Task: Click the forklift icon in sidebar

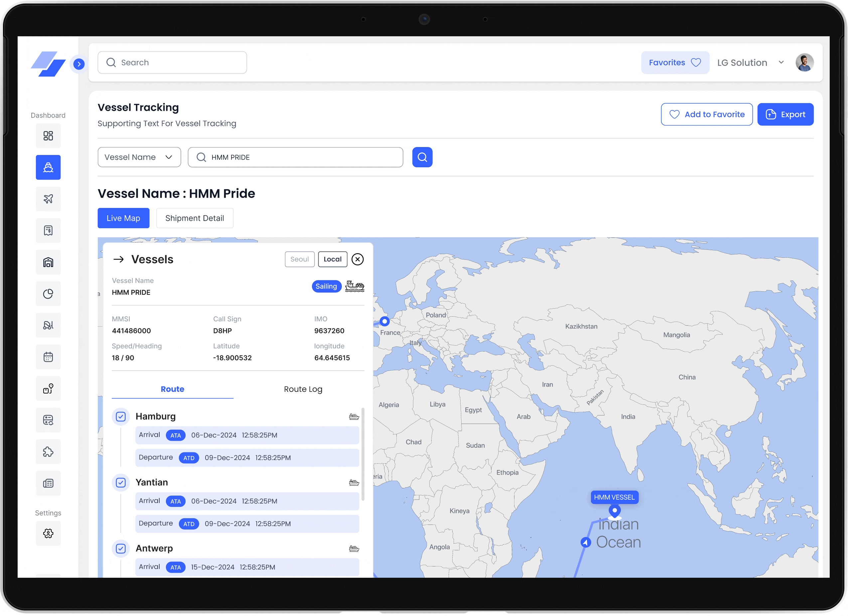Action: [x=48, y=325]
